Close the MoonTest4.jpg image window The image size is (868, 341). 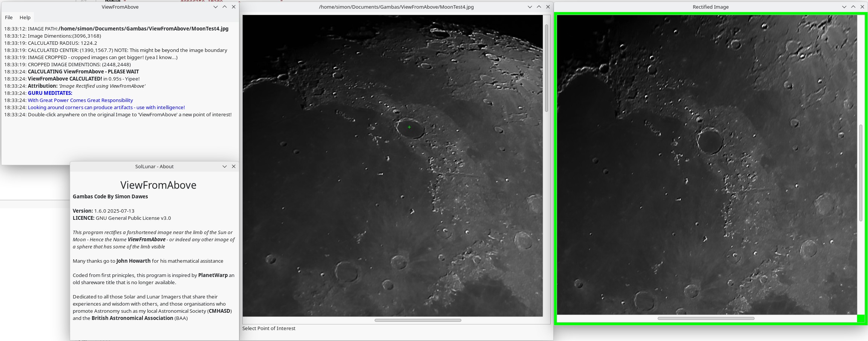click(x=548, y=7)
